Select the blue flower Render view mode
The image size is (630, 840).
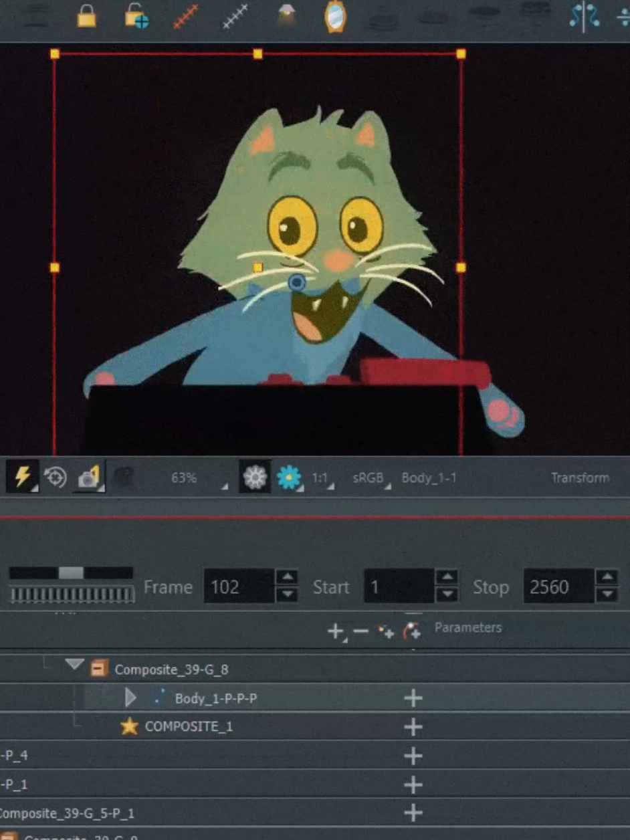click(x=289, y=478)
